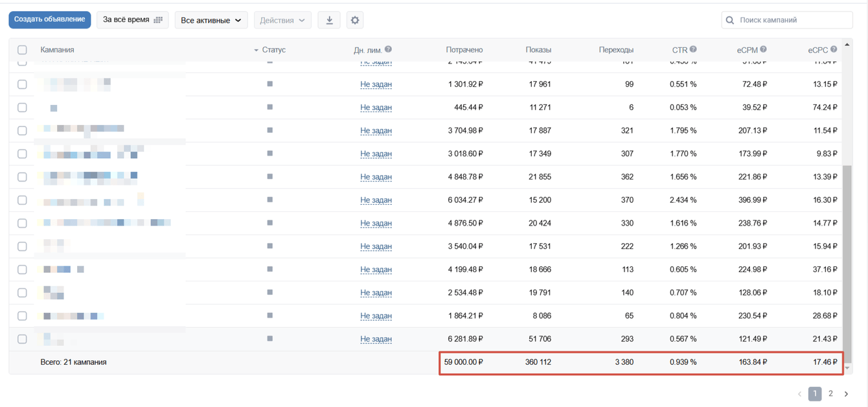
Task: Sort table by the Потрачено column header
Action: click(x=464, y=50)
